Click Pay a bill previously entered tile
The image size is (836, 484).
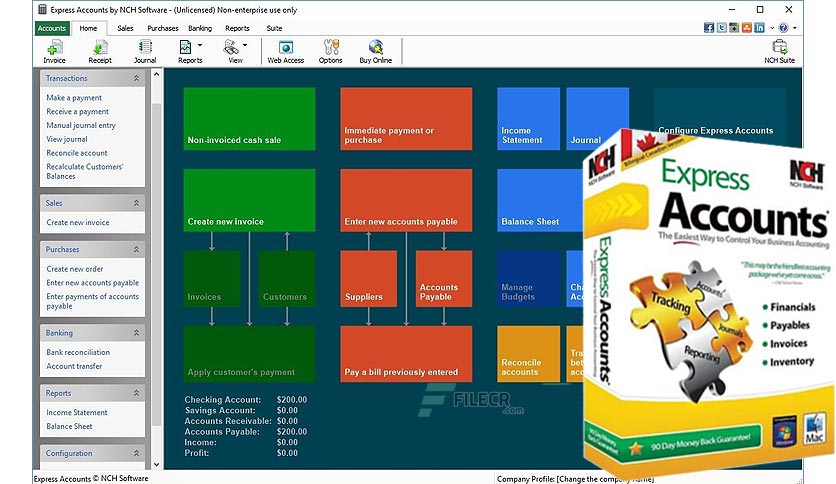(x=406, y=354)
